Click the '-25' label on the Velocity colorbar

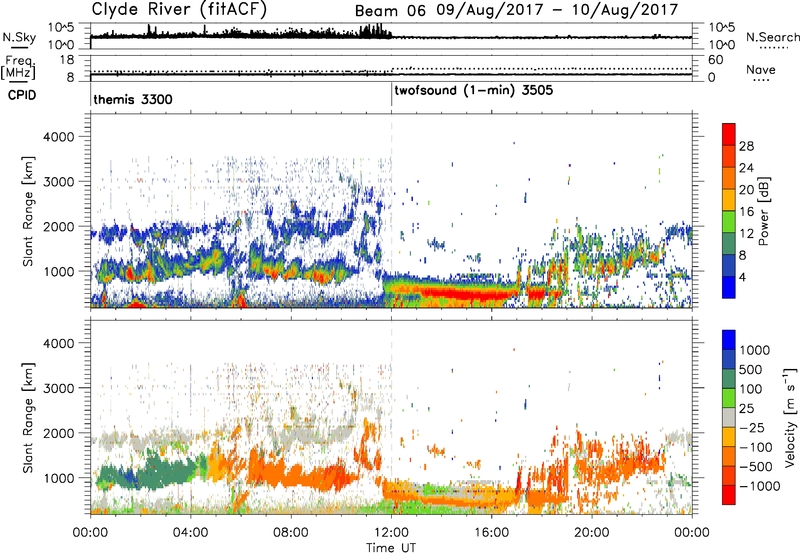[x=752, y=427]
